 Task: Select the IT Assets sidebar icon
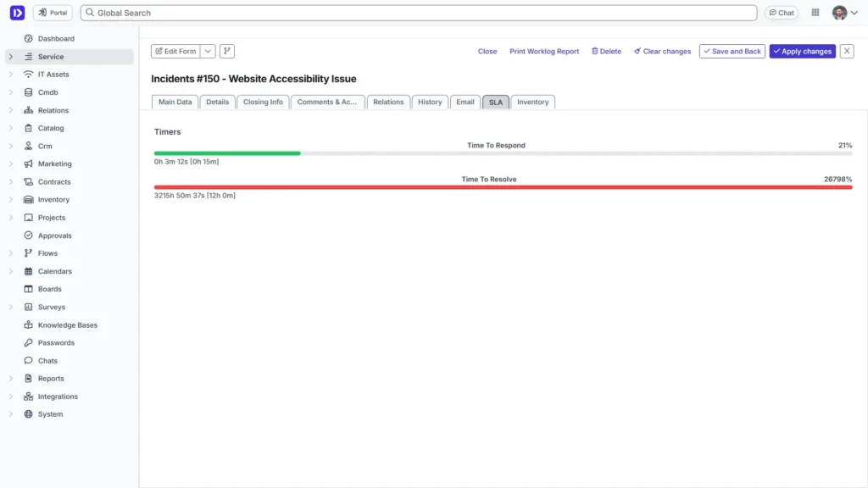tap(28, 74)
